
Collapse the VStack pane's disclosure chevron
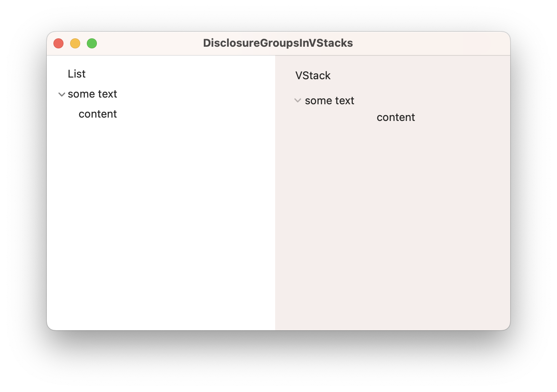pos(298,101)
